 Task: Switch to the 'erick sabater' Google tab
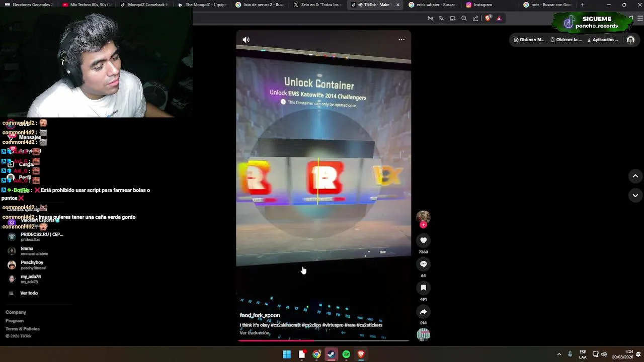[x=432, y=5]
